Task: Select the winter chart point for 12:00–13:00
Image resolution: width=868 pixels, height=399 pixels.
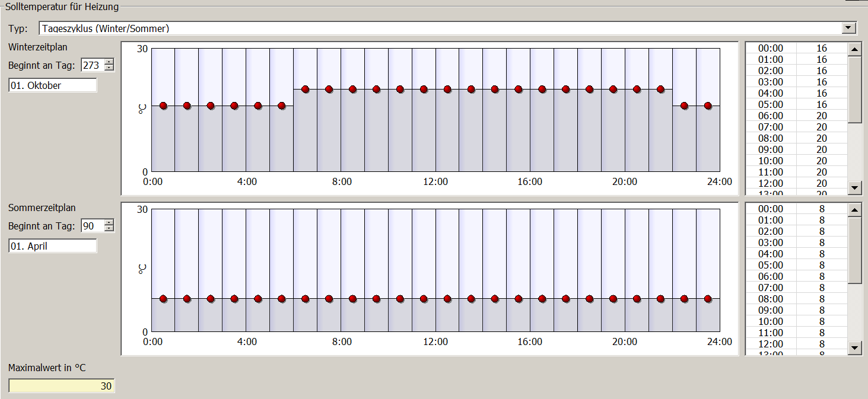Action: coord(447,89)
